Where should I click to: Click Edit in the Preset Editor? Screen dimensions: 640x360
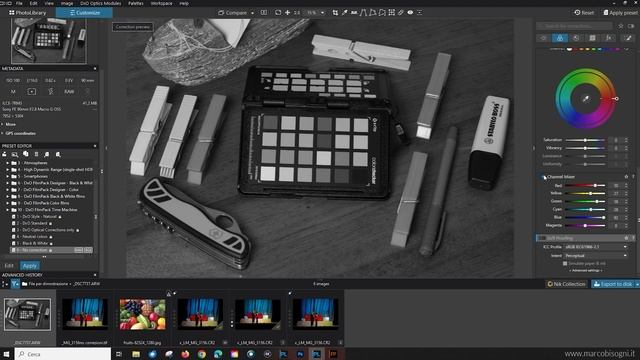point(9,266)
